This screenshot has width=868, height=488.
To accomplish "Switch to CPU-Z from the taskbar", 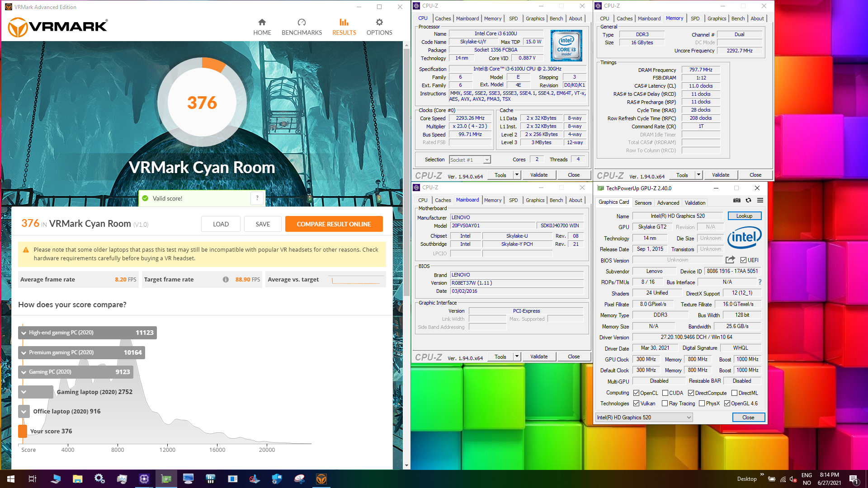I will tap(144, 479).
